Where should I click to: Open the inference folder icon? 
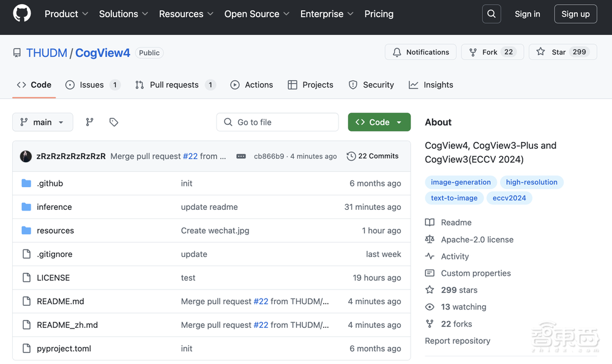click(x=26, y=207)
